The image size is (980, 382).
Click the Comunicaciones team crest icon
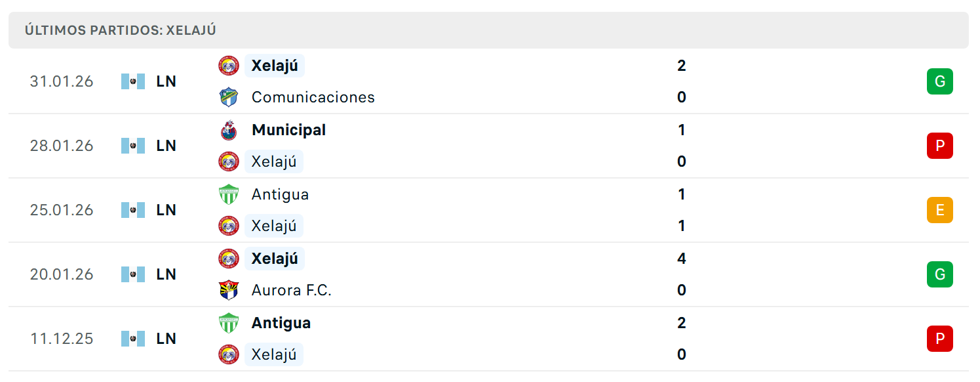tap(229, 97)
